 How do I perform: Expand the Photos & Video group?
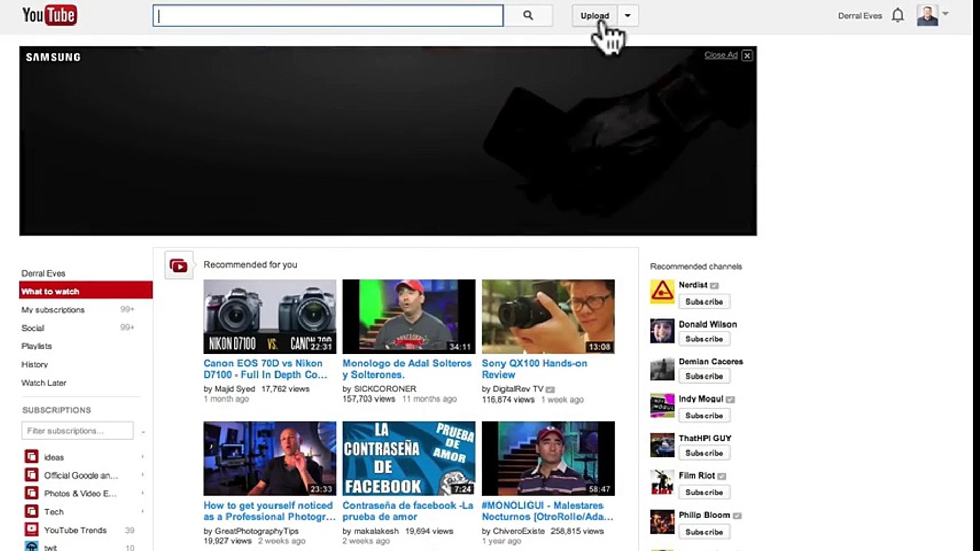pyautogui.click(x=142, y=493)
